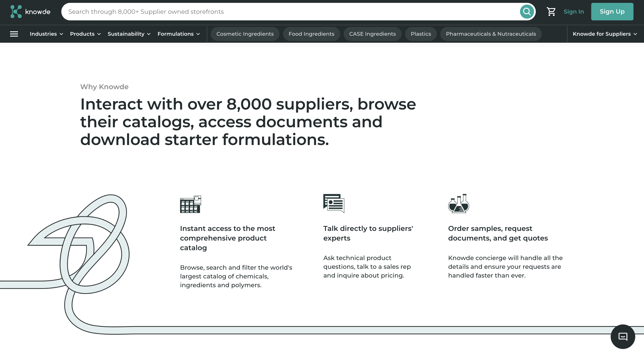Open the hamburger menu
Image resolution: width=644 pixels, height=363 pixels.
pos(14,34)
